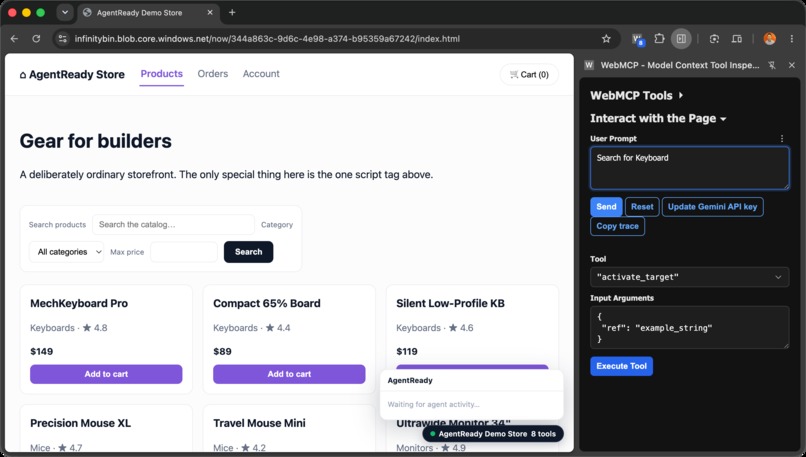This screenshot has width=806, height=457.
Task: Click the dark Search button
Action: tap(248, 252)
